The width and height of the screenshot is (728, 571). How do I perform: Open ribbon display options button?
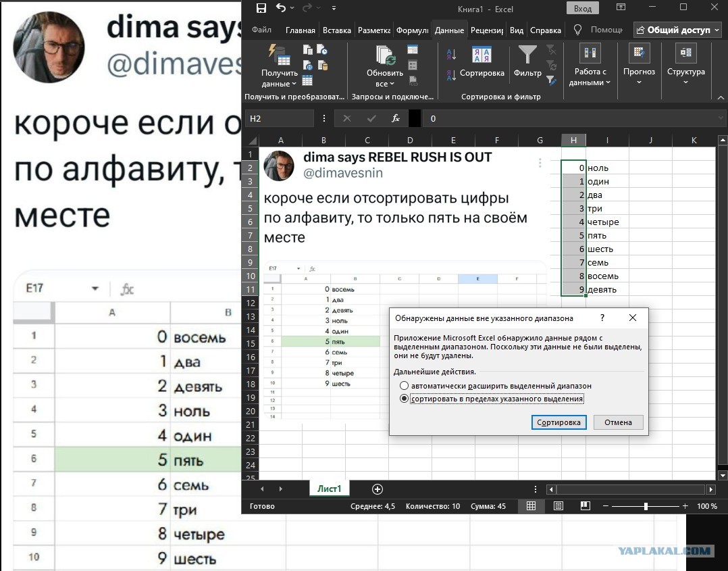pos(620,7)
